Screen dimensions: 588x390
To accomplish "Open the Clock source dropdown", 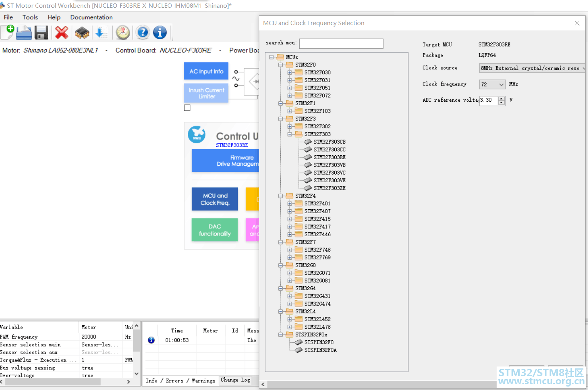I will click(533, 68).
